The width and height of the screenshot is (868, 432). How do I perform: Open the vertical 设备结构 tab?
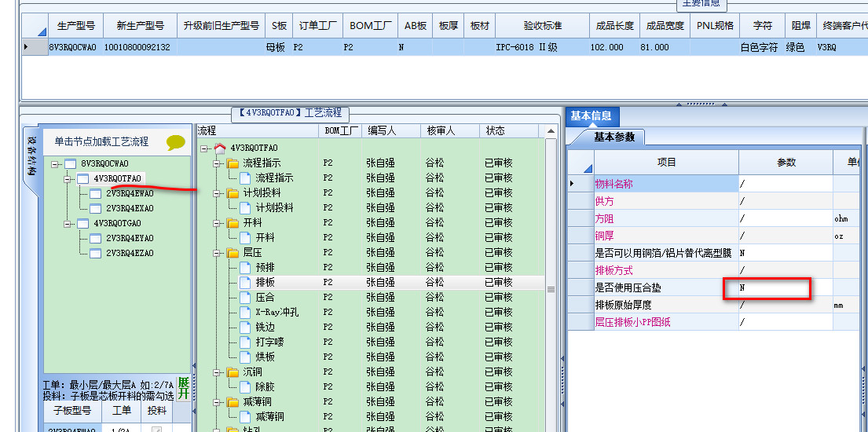31,156
